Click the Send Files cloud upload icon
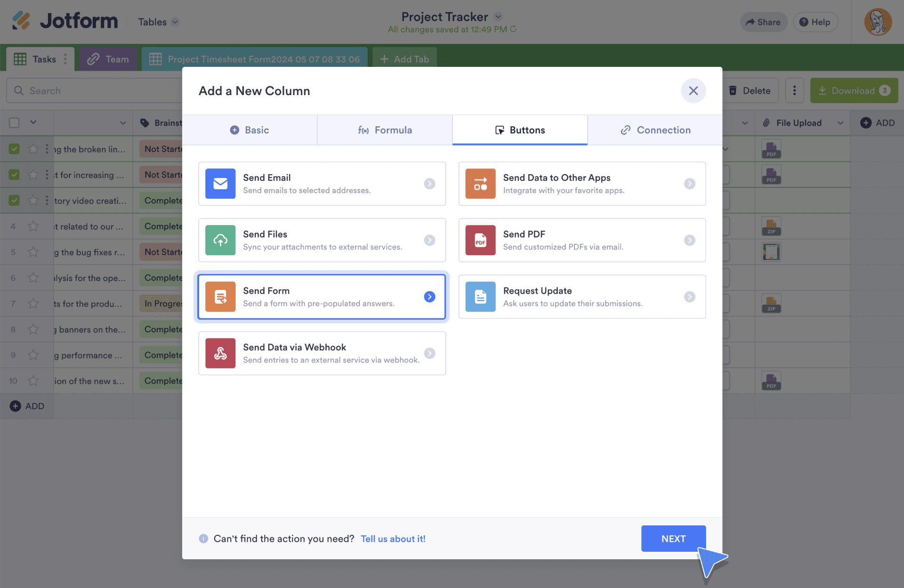The image size is (904, 588). click(220, 240)
